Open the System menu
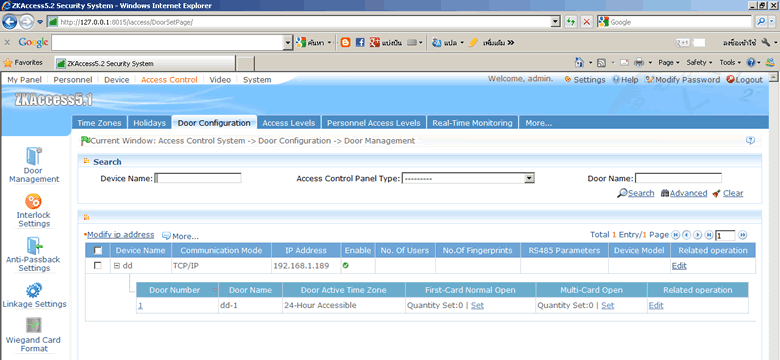Image resolution: width=780 pixels, height=360 pixels. pos(257,80)
